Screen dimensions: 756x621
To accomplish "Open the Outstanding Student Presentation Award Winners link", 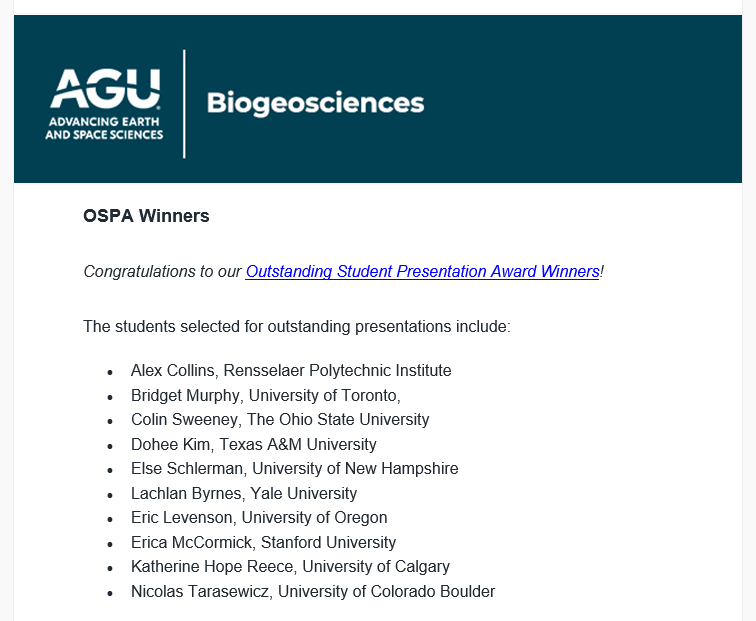I will coord(422,271).
